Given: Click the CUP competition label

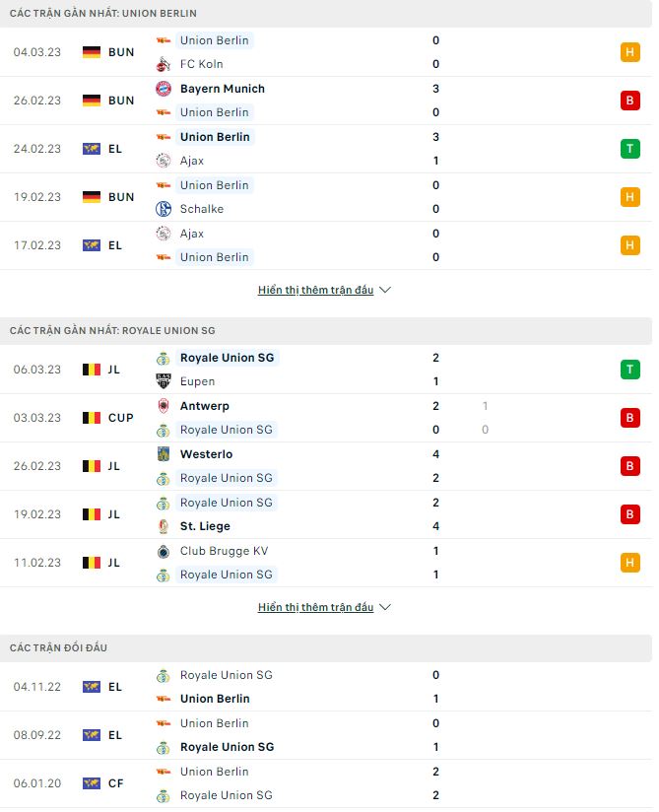Looking at the screenshot, I should [x=119, y=418].
